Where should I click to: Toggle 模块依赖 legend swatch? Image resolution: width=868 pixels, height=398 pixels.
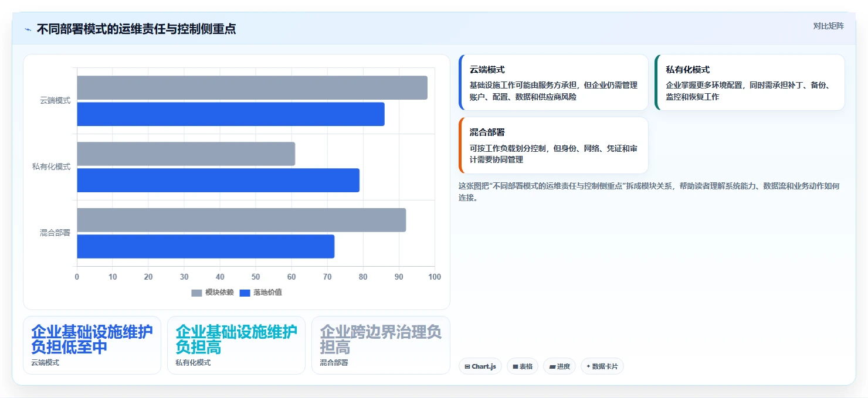196,292
